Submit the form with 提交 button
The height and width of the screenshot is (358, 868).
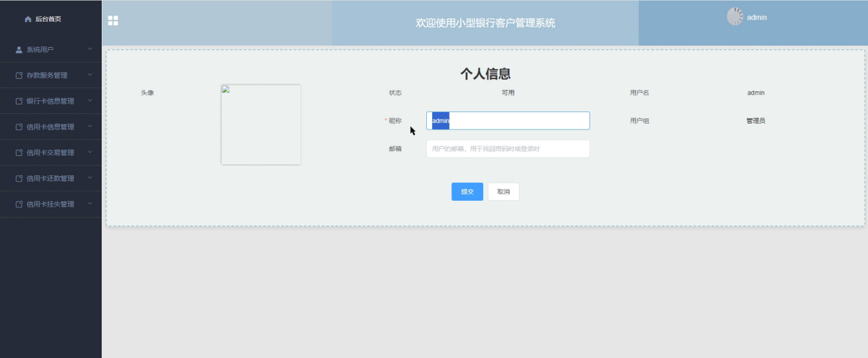(467, 192)
